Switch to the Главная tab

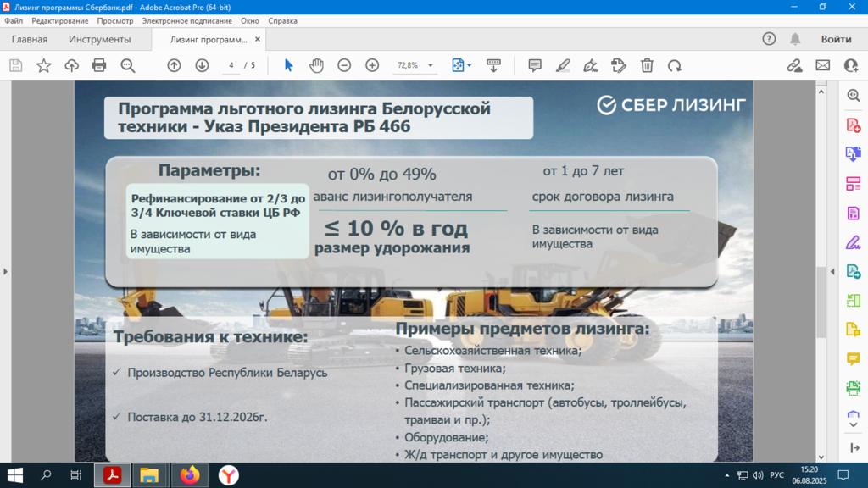[x=30, y=39]
